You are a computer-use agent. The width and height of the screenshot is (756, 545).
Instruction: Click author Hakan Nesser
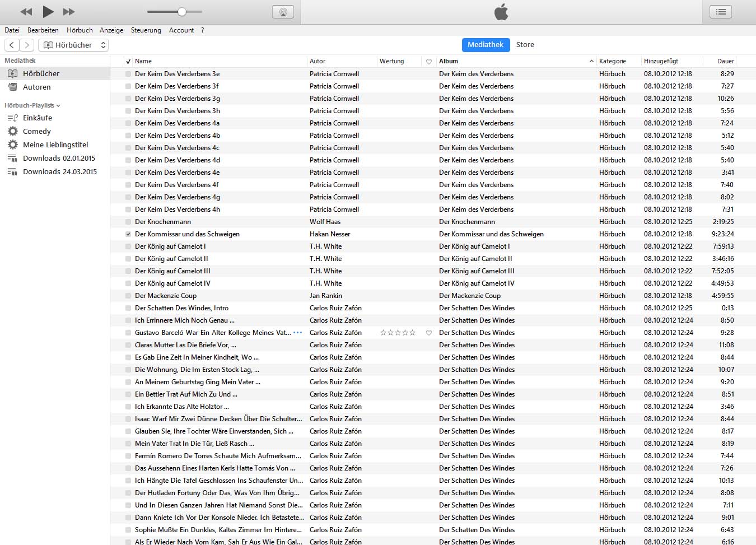330,234
